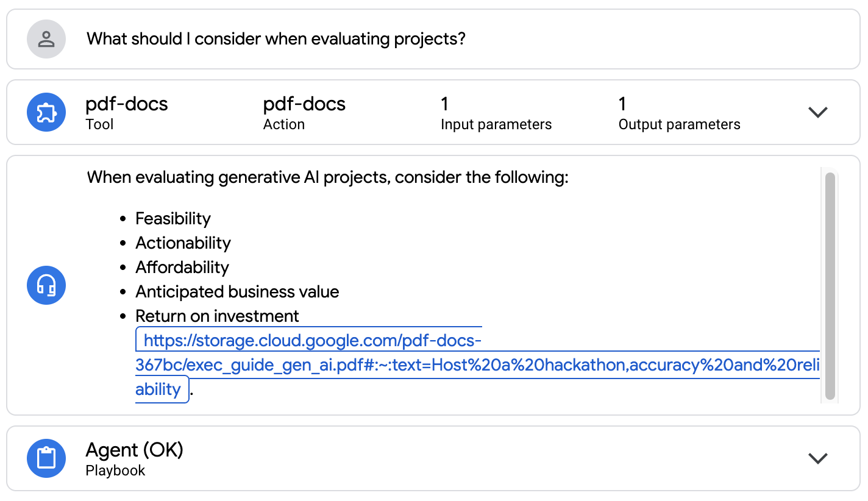
Task: Click the Feasibility bullet item
Action: [x=173, y=219]
